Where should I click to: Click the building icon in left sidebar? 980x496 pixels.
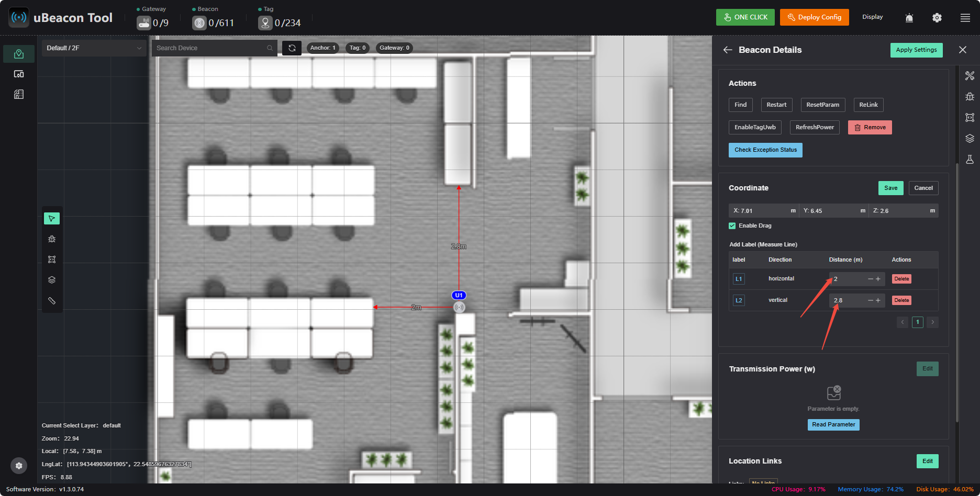(x=19, y=94)
